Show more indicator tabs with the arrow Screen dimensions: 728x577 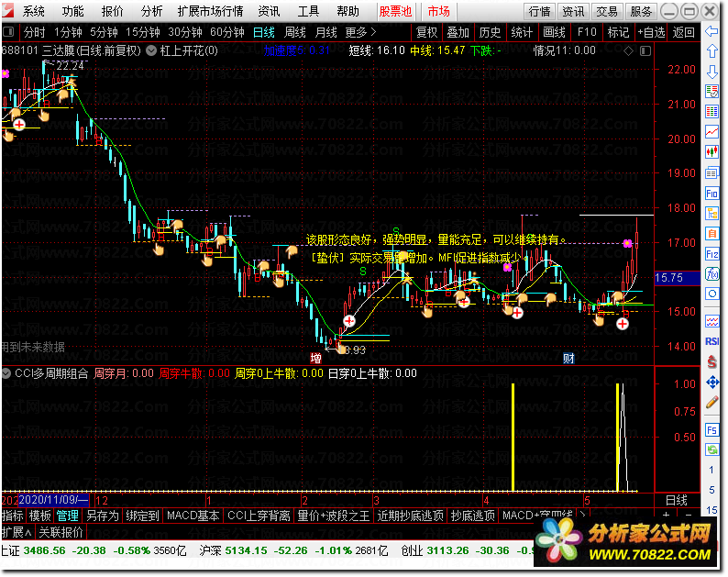point(582,514)
